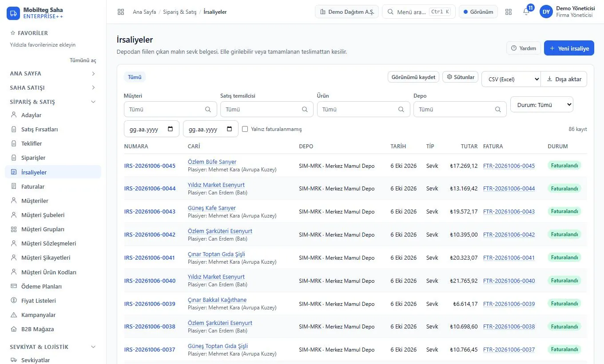Click the Görünüm button in the top bar

[478, 12]
